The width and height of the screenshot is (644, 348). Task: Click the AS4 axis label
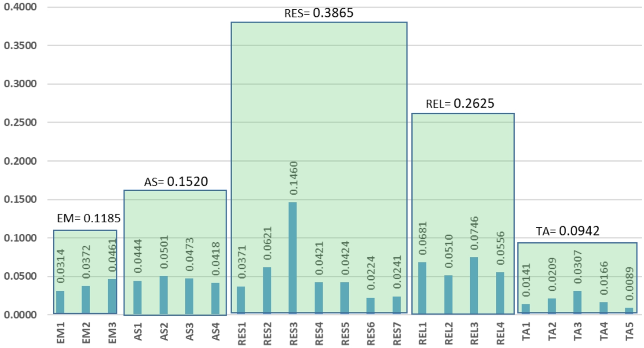tap(216, 331)
